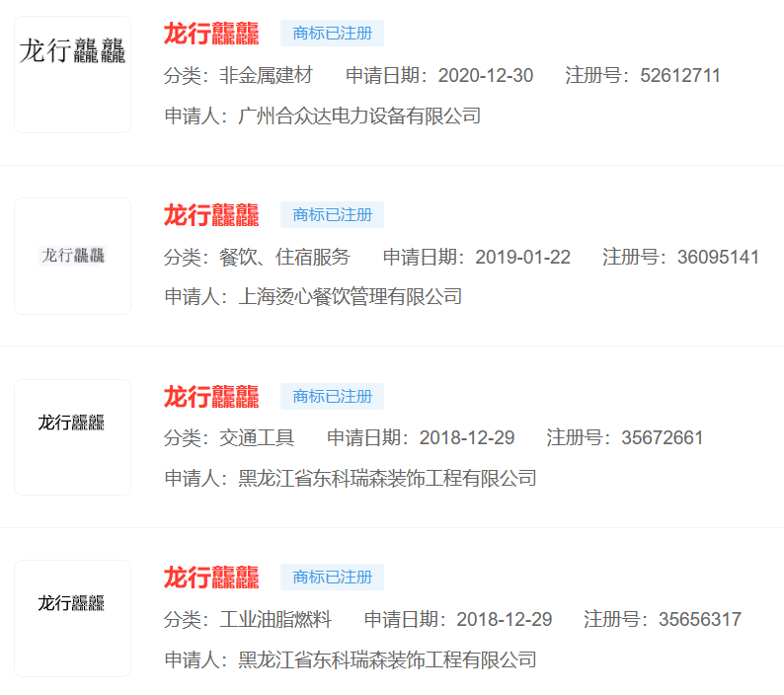This screenshot has height=695, width=784.
Task: Select 注册号：52612711
Action: [x=643, y=75]
